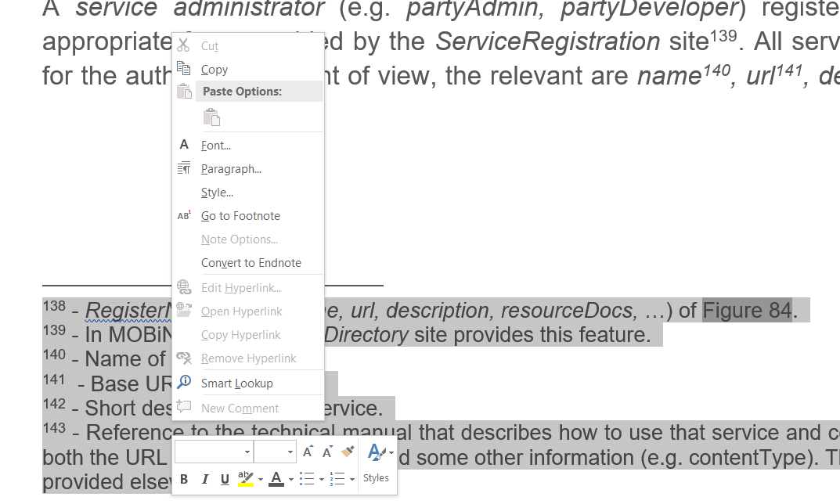
Task: Toggle Underline formatting in mini toolbar
Action: 225,479
